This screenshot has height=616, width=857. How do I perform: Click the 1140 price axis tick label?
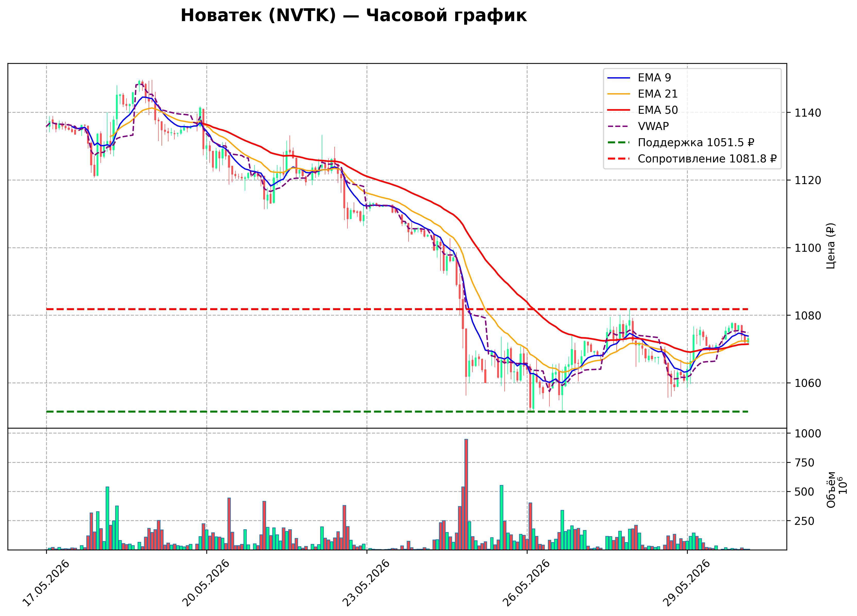tap(808, 113)
